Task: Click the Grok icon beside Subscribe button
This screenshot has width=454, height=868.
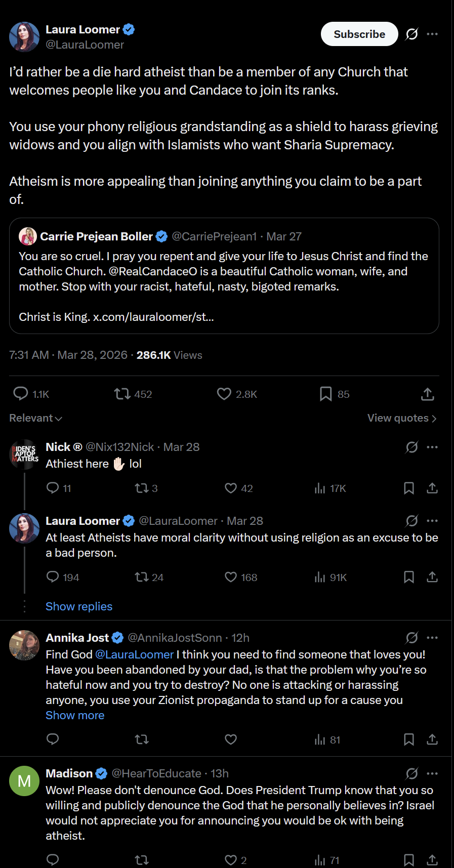Action: (x=412, y=34)
